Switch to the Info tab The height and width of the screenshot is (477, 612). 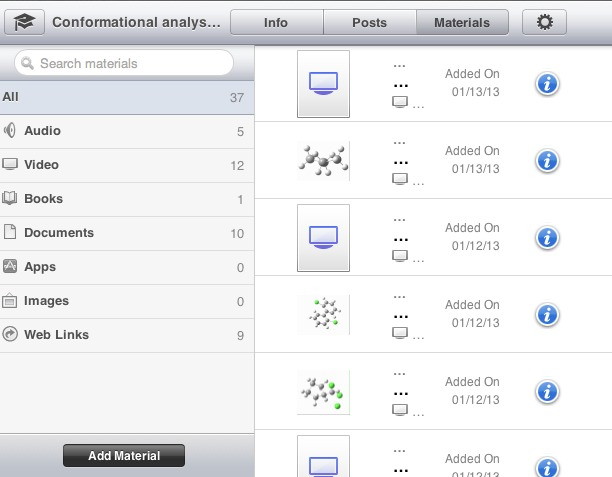coord(275,22)
